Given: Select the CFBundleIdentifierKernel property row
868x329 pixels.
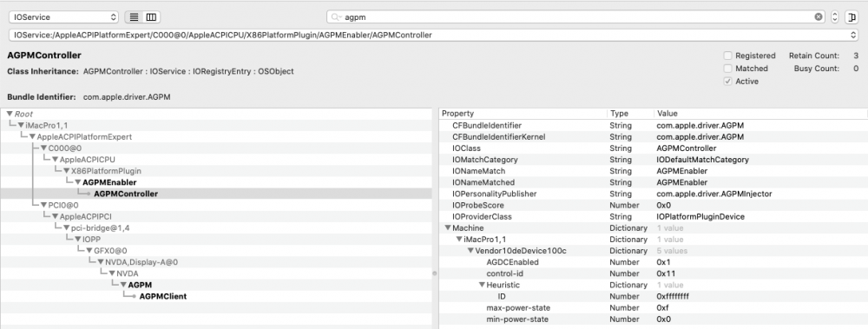Looking at the screenshot, I should click(654, 137).
